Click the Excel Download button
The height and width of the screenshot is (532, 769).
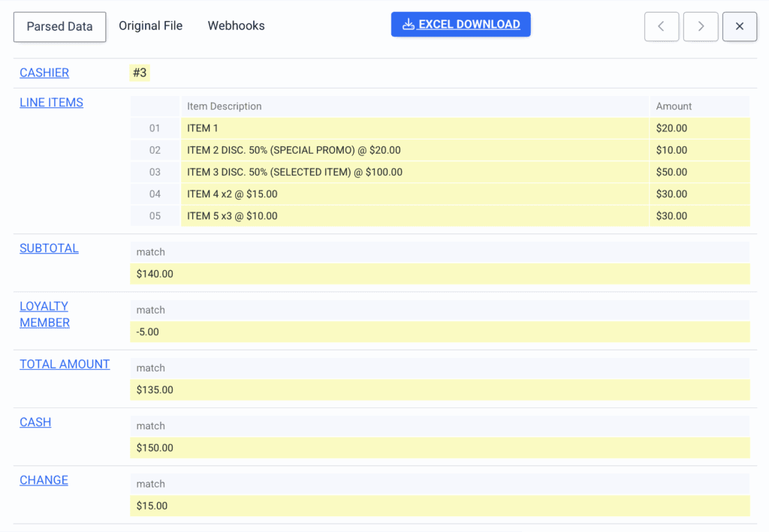pyautogui.click(x=460, y=24)
